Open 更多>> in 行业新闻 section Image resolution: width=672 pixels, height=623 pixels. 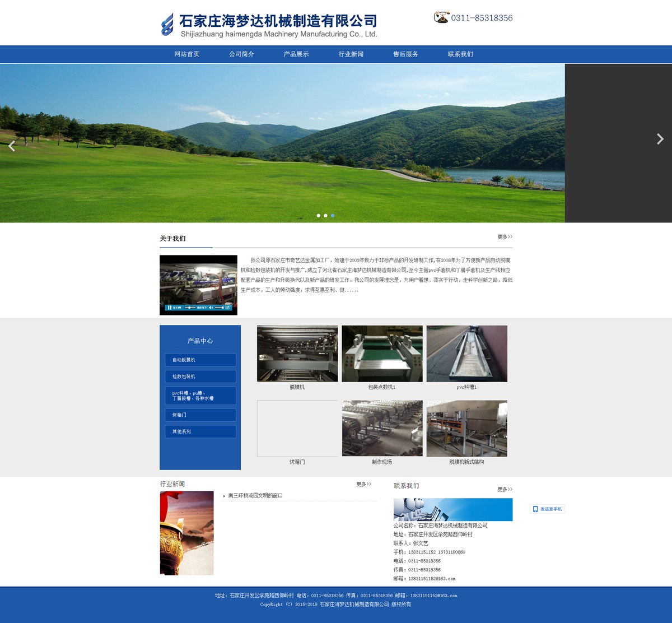tap(363, 484)
